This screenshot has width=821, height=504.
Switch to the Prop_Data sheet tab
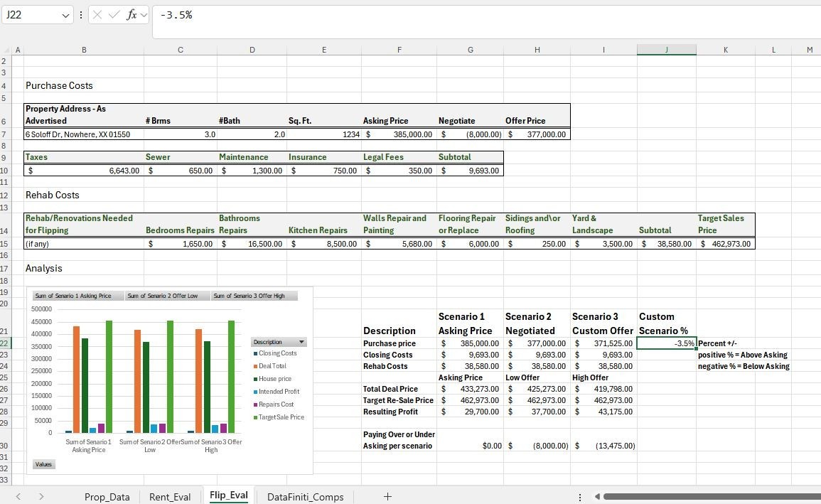[107, 497]
